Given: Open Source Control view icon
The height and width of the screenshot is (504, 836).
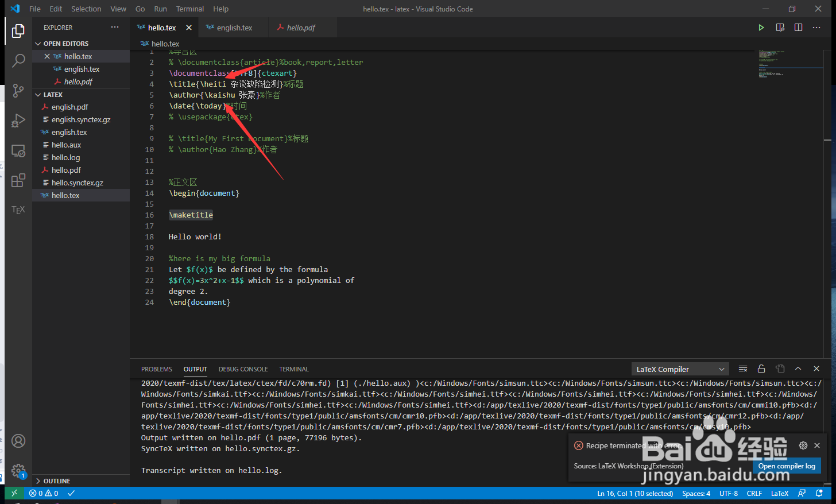Looking at the screenshot, I should pyautogui.click(x=18, y=90).
